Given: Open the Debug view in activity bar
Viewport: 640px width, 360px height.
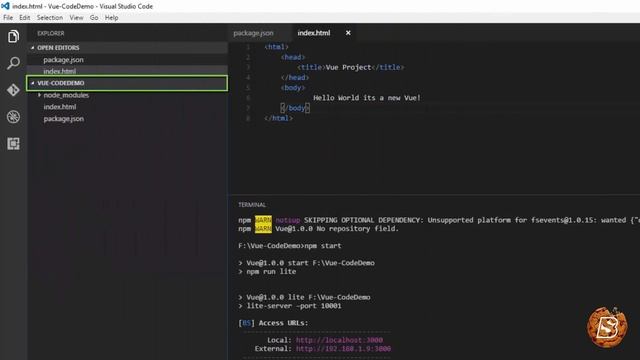Looking at the screenshot, I should click(x=13, y=117).
